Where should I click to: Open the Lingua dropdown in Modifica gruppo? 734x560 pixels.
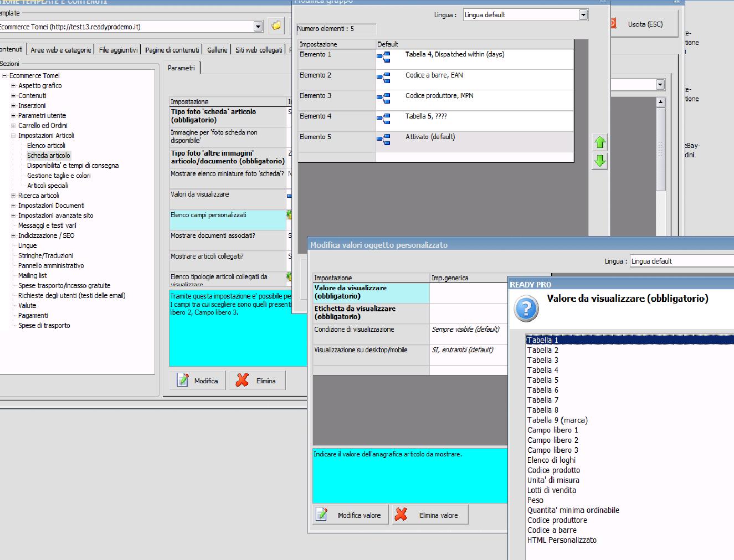point(583,15)
